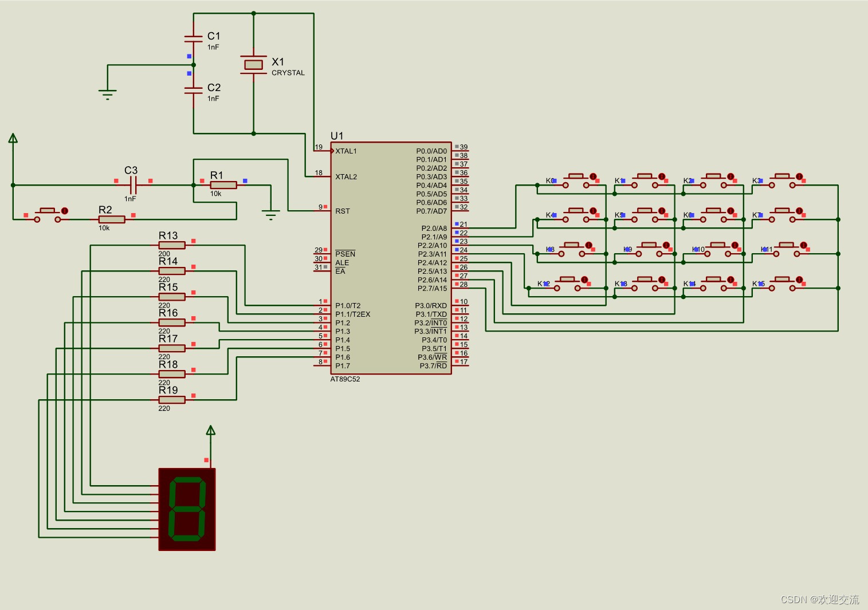This screenshot has width=868, height=610.
Task: Select resistor R1 symbol
Action: click(x=223, y=185)
